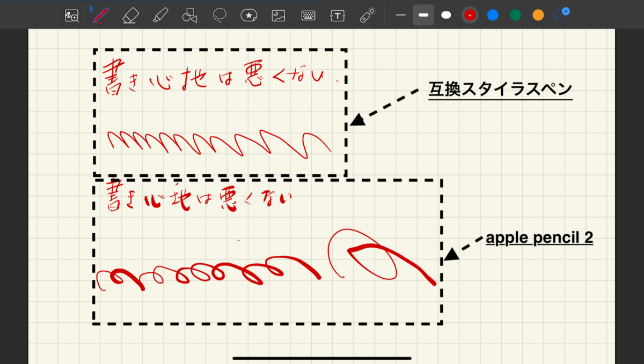Open the zoom writing tool
Screen dimensions: 644x364
70,14
